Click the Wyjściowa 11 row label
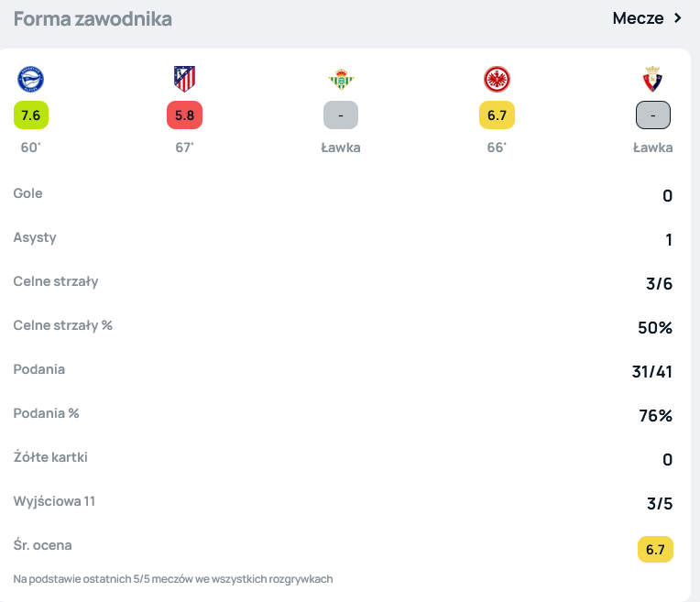700x602 pixels. 54,501
